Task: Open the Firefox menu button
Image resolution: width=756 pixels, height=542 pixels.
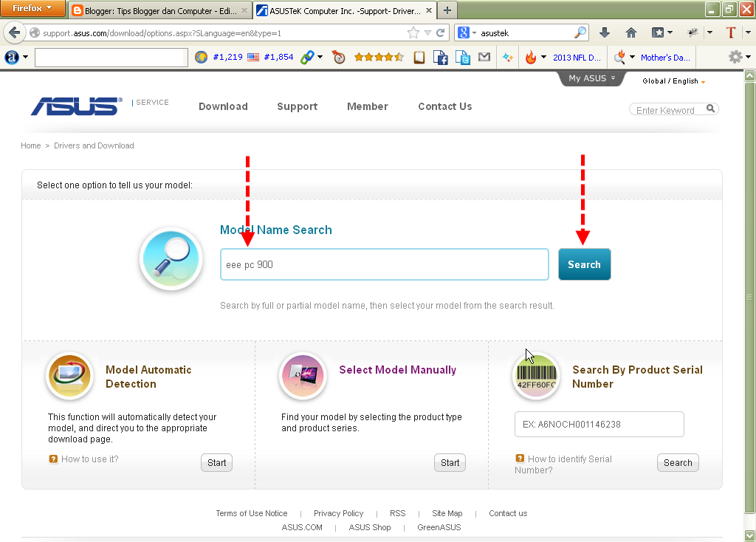Action: point(32,8)
